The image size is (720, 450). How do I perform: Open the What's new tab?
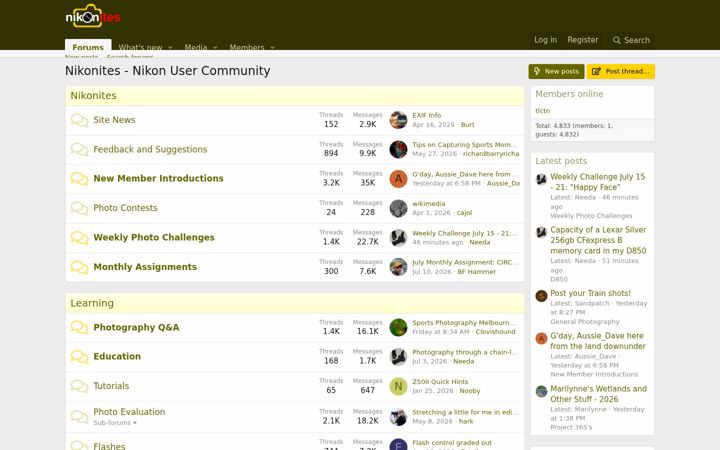(140, 47)
